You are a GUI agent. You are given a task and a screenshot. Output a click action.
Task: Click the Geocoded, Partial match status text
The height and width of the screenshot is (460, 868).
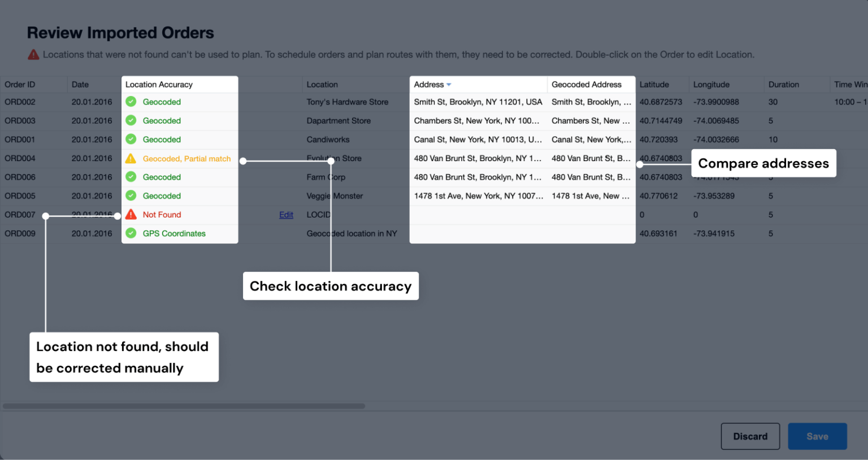pyautogui.click(x=186, y=159)
